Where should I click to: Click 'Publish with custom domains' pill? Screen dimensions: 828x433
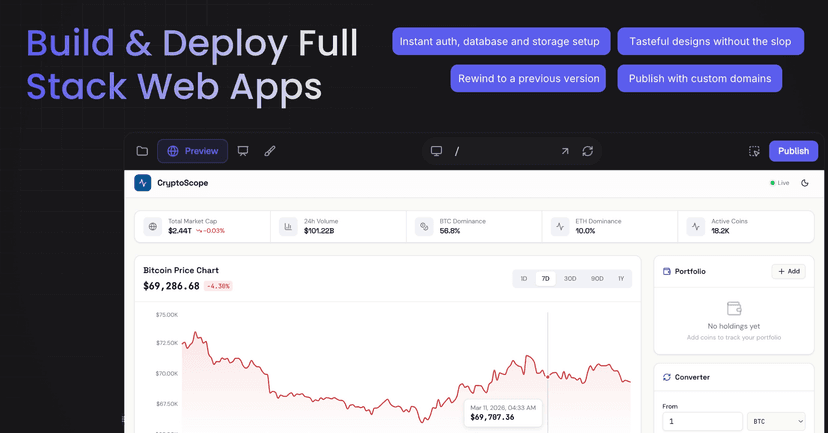click(x=700, y=78)
